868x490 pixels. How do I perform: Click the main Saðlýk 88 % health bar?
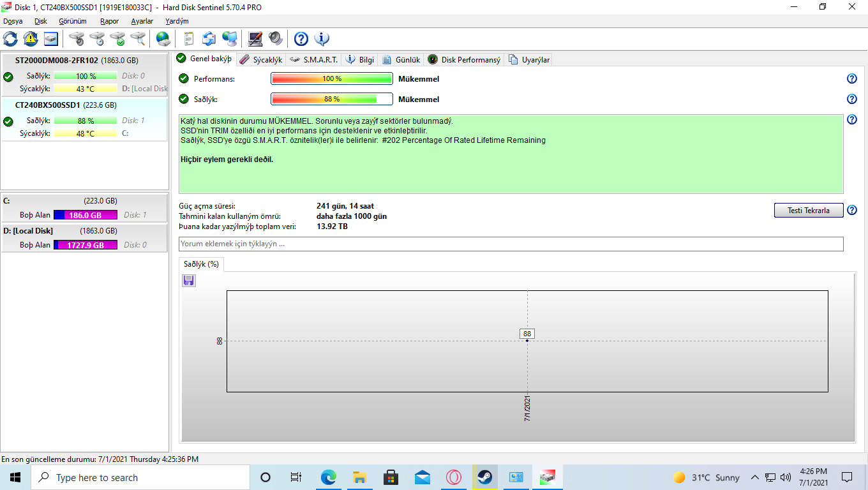coord(332,99)
